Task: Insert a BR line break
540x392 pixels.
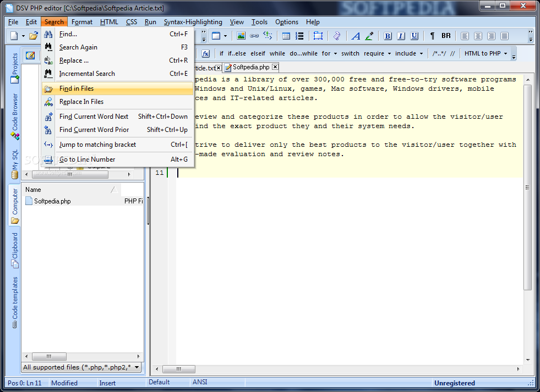Action: 446,36
